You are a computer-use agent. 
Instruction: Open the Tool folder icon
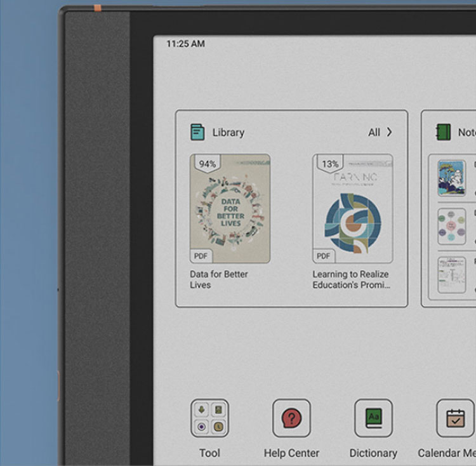(210, 418)
